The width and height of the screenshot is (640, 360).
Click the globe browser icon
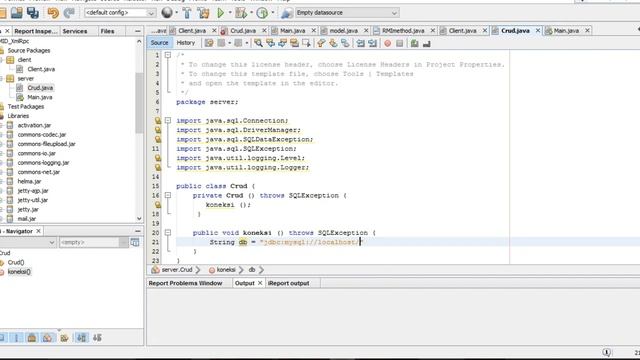(167, 13)
